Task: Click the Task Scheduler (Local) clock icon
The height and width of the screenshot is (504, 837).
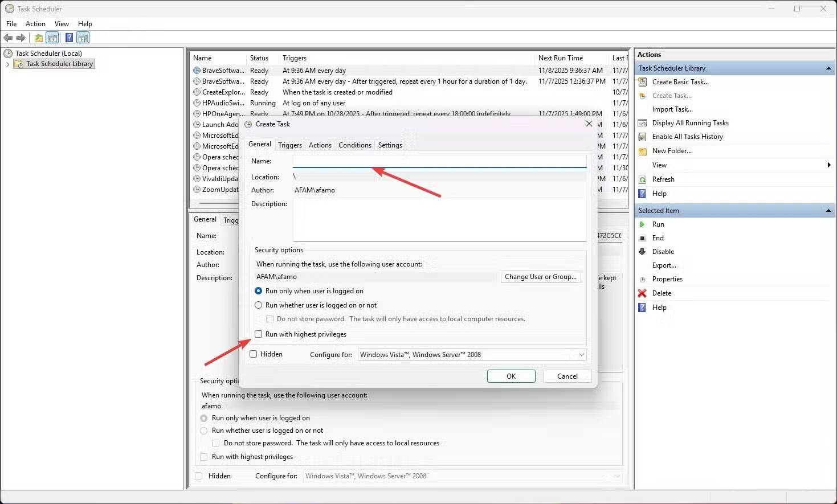Action: click(x=8, y=54)
